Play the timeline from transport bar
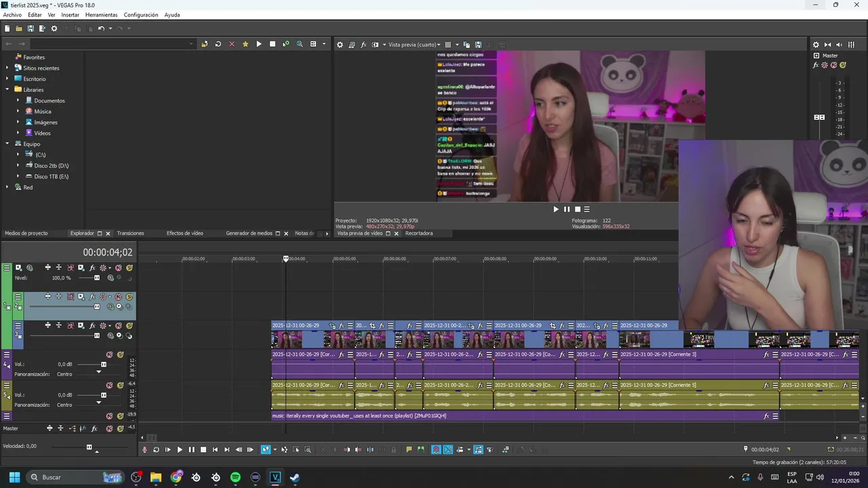The width and height of the screenshot is (868, 488). (x=180, y=449)
